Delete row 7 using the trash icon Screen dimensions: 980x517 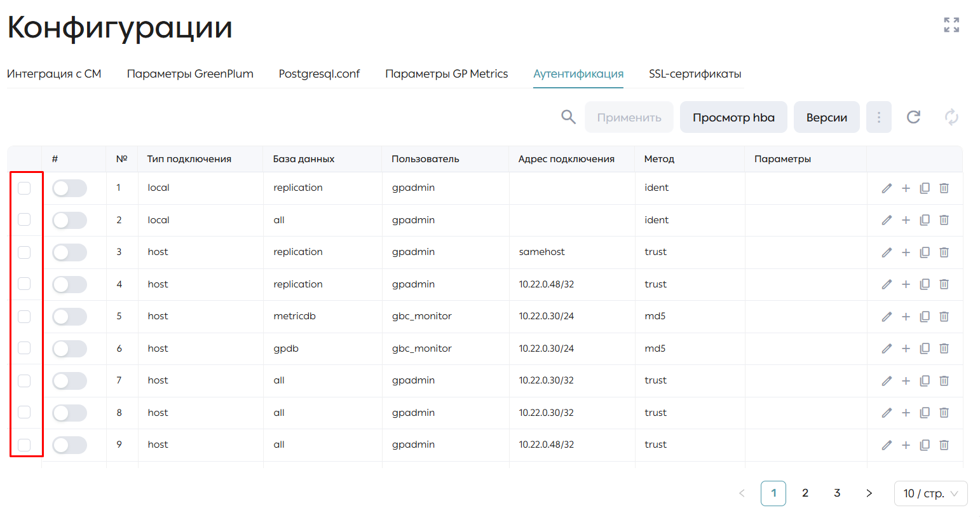click(944, 381)
